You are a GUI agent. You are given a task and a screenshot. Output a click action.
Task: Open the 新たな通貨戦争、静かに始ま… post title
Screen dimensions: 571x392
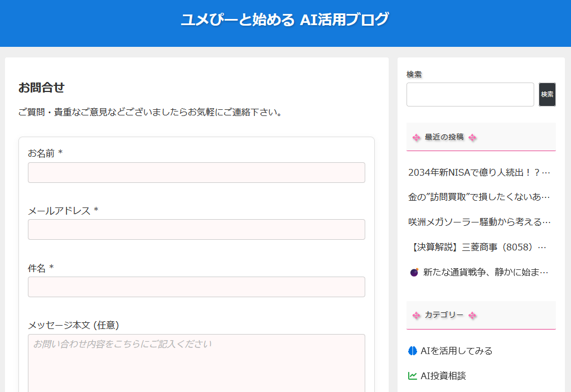tap(486, 272)
